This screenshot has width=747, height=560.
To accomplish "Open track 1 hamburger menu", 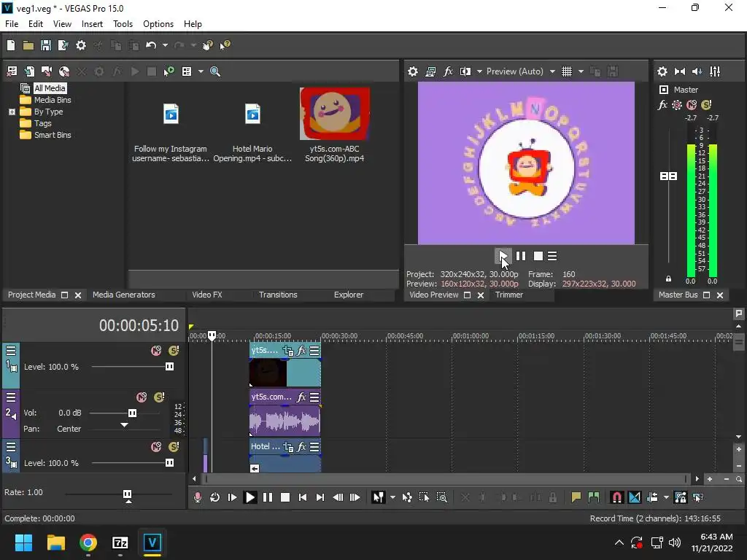I will point(10,351).
